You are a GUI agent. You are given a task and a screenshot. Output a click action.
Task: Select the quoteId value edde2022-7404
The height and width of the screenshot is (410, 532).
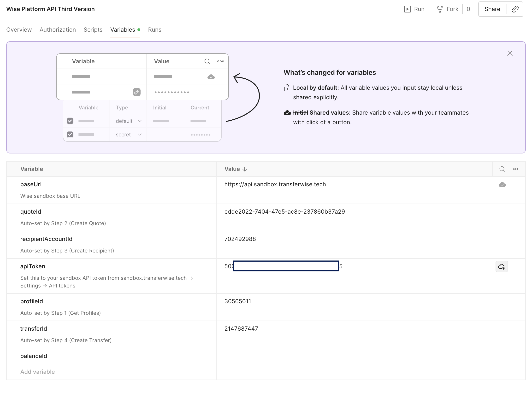coord(284,211)
